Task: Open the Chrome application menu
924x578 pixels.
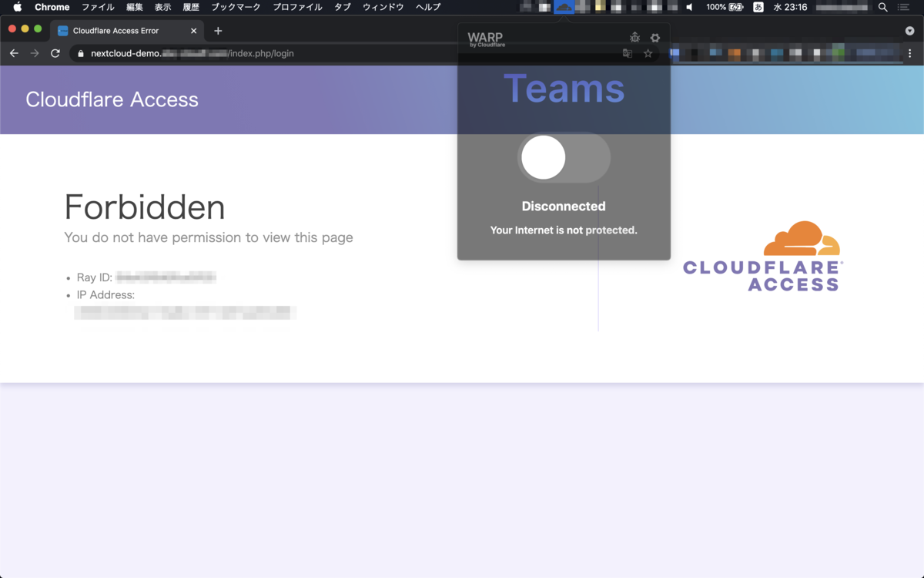Action: [52, 7]
